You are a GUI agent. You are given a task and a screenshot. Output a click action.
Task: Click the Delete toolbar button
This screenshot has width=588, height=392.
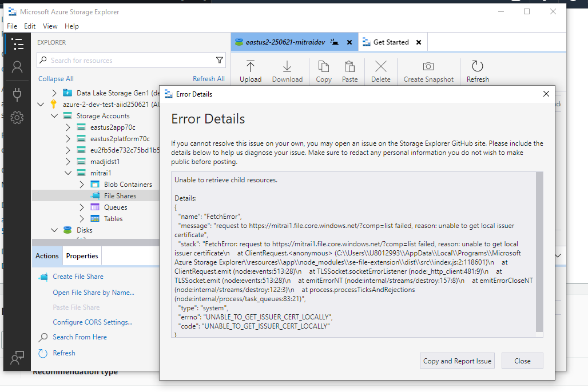(380, 71)
